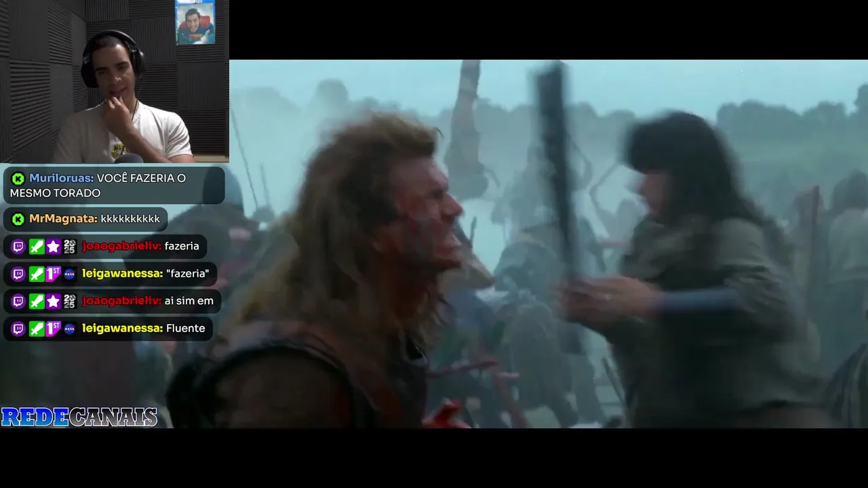Image resolution: width=868 pixels, height=488 pixels.
Task: Select leigawanessa username beside quoted "fazeria"
Action: coord(122,274)
